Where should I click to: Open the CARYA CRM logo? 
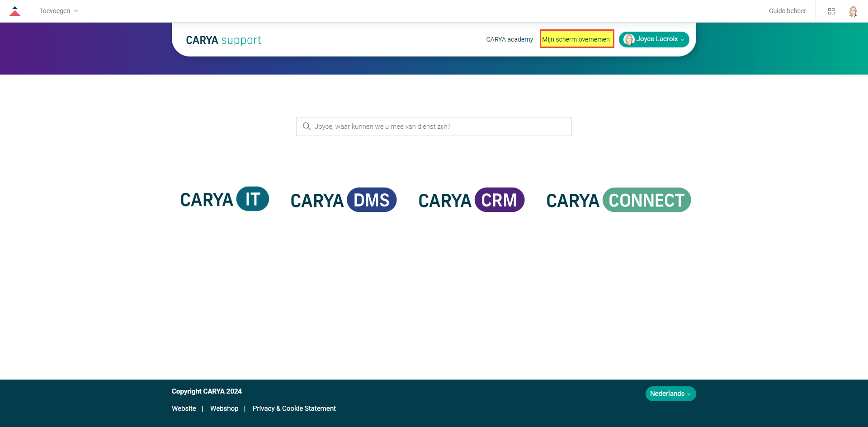[472, 200]
